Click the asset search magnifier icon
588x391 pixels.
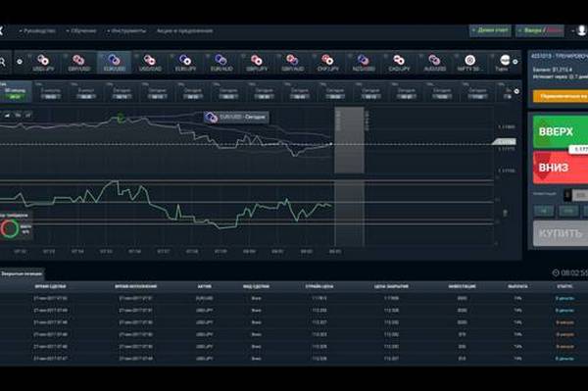(3, 62)
